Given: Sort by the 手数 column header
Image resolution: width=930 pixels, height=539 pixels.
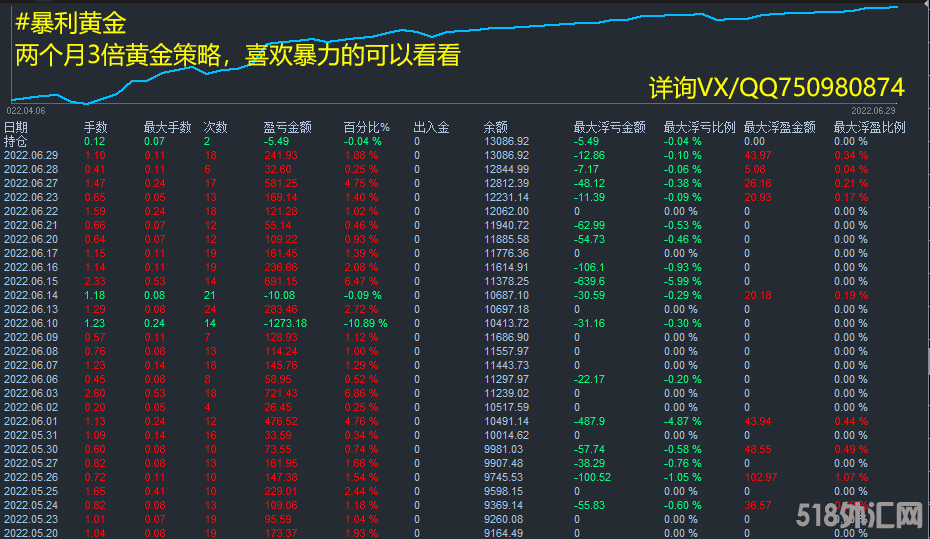Looking at the screenshot, I should 95,127.
